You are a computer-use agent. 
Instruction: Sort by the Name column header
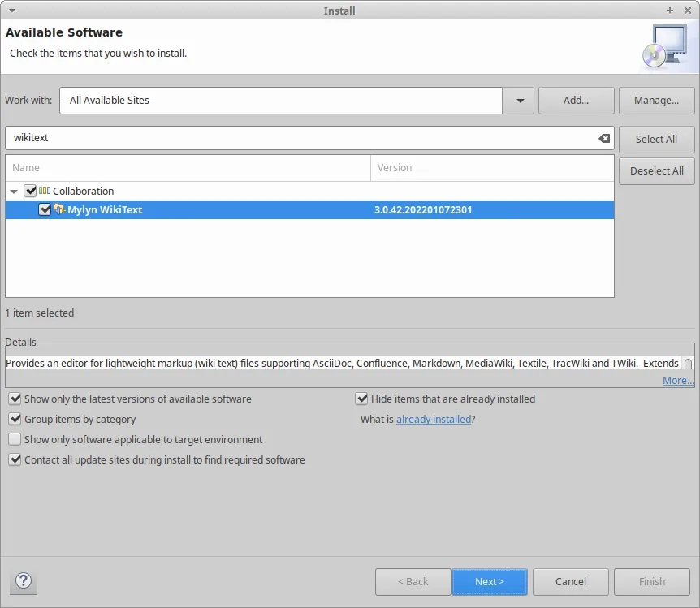tap(188, 168)
